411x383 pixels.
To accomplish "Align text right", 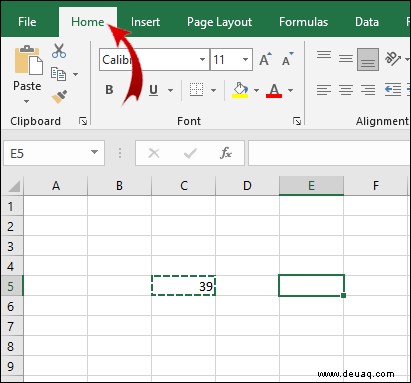I will [368, 90].
